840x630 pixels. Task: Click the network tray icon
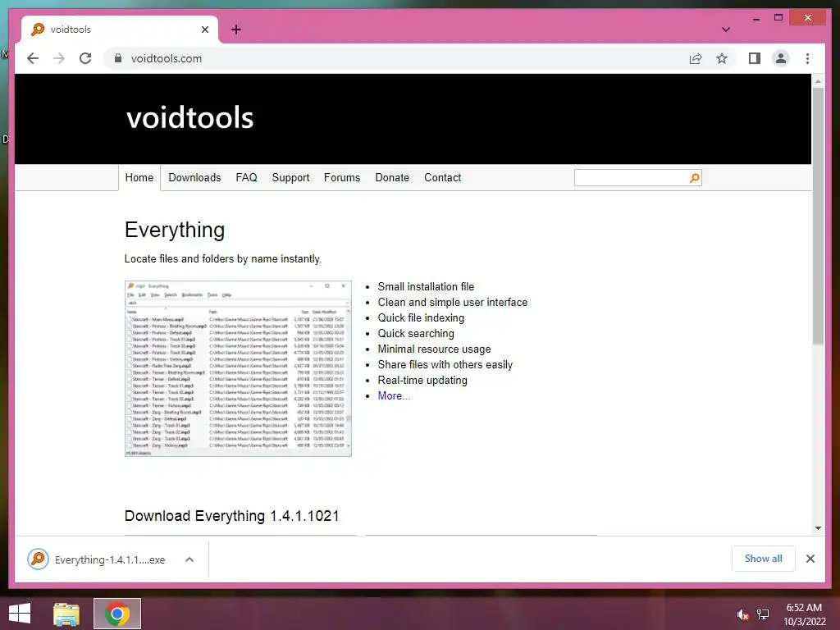[x=763, y=614]
